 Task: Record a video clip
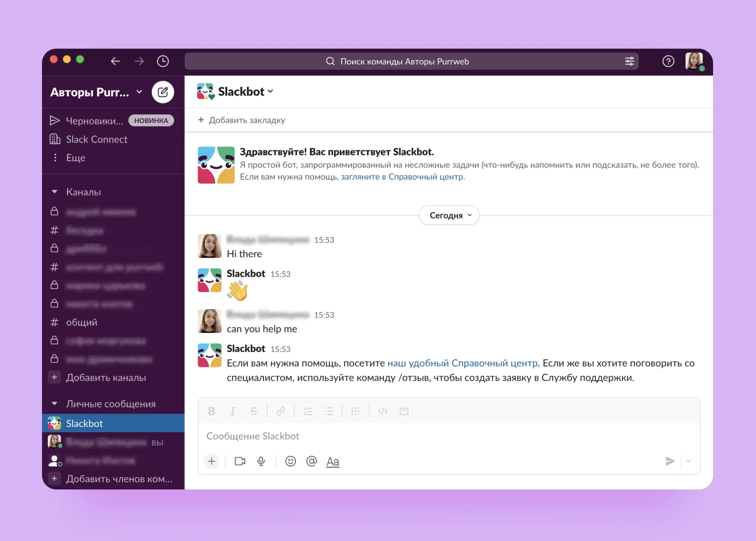pos(240,461)
